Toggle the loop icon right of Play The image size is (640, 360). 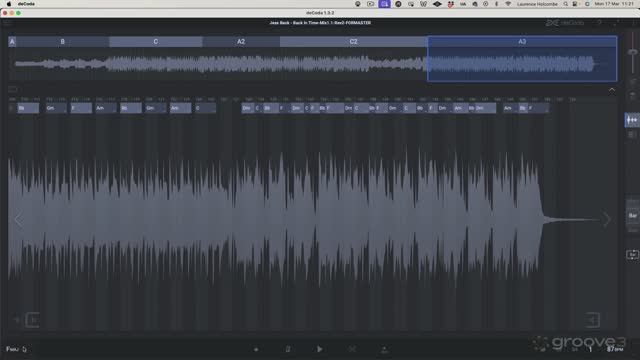(x=352, y=349)
